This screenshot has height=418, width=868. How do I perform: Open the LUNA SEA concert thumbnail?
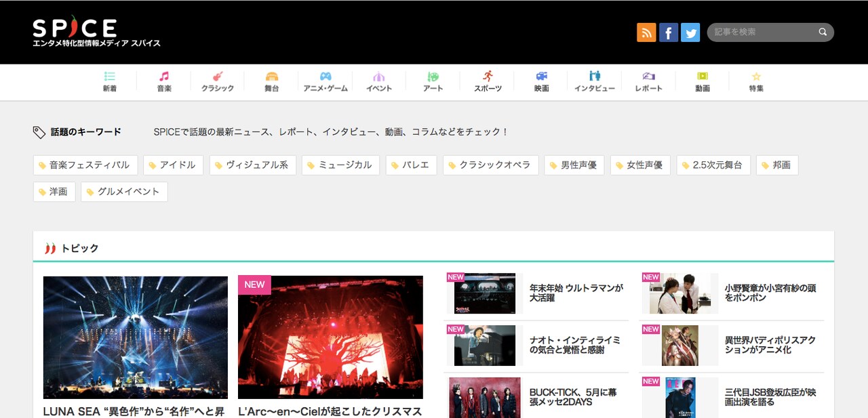coord(136,337)
